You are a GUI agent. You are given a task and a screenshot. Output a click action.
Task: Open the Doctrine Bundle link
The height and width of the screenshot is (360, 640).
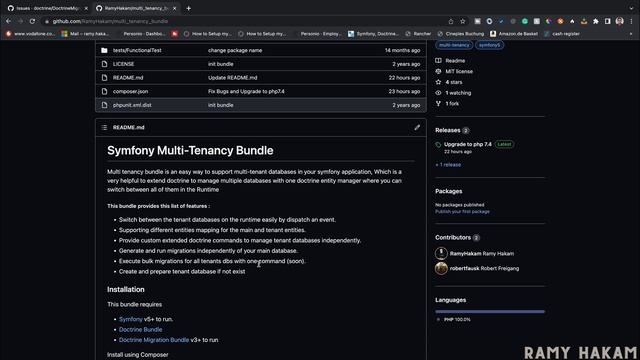(x=140, y=329)
